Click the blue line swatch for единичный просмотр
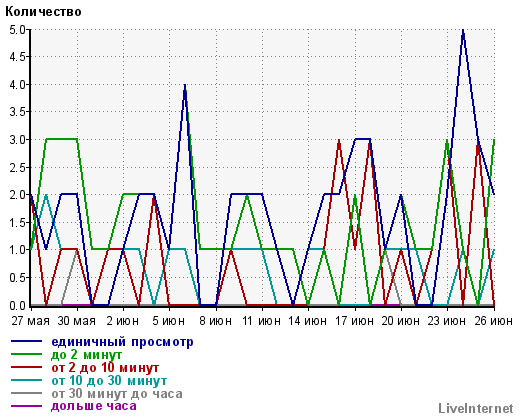Image resolution: width=520 pixels, height=418 pixels. tap(26, 341)
